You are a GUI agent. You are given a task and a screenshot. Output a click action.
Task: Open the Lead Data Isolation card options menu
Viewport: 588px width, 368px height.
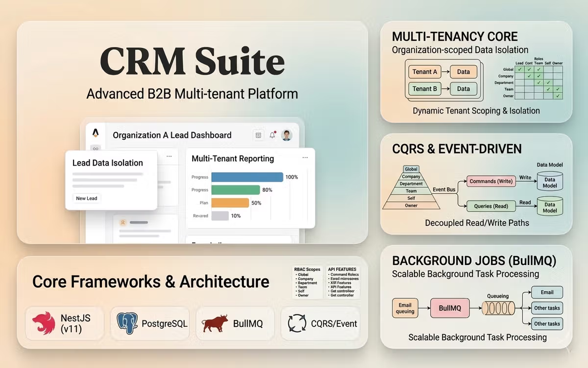pos(169,156)
